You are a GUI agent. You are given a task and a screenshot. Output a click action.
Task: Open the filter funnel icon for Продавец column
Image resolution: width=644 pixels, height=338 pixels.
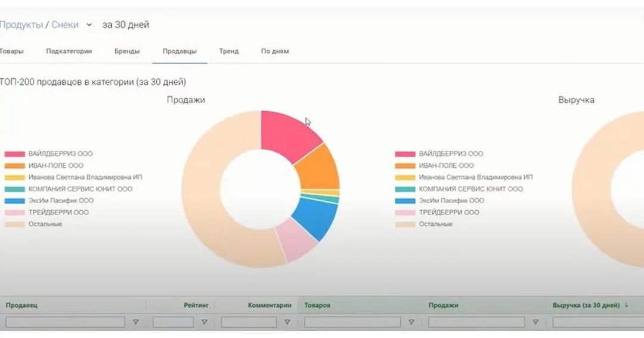(135, 322)
